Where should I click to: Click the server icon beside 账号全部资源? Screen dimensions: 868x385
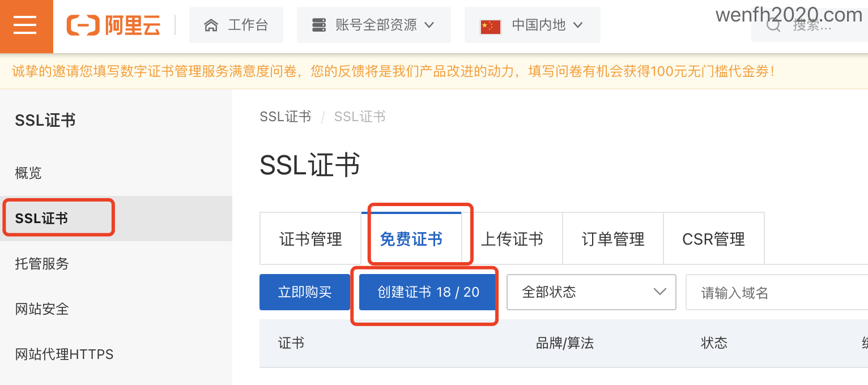tap(319, 25)
